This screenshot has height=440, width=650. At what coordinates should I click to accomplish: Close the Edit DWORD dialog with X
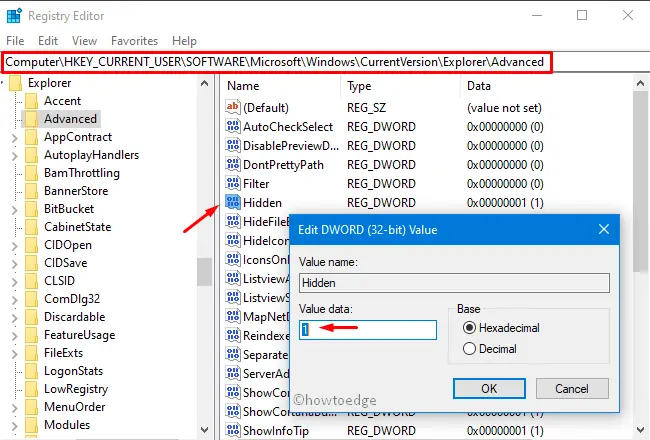point(603,229)
